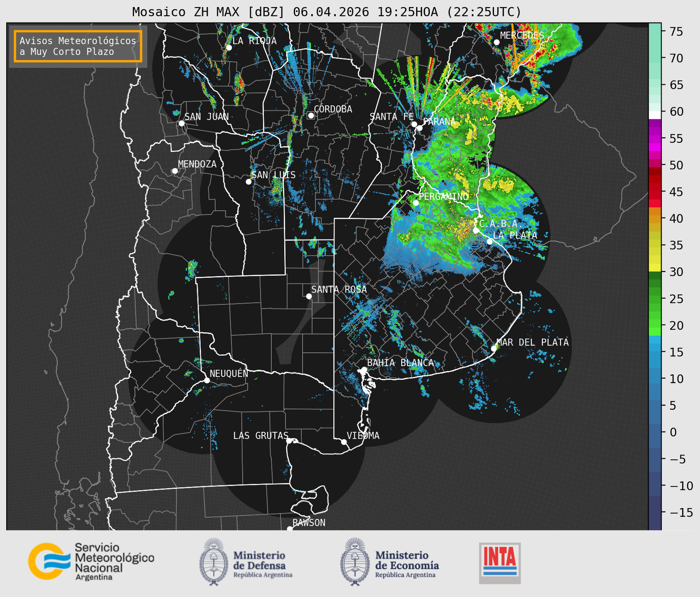Click the yellow 30 dBZ legend color
This screenshot has width=700, height=597.
tap(655, 269)
